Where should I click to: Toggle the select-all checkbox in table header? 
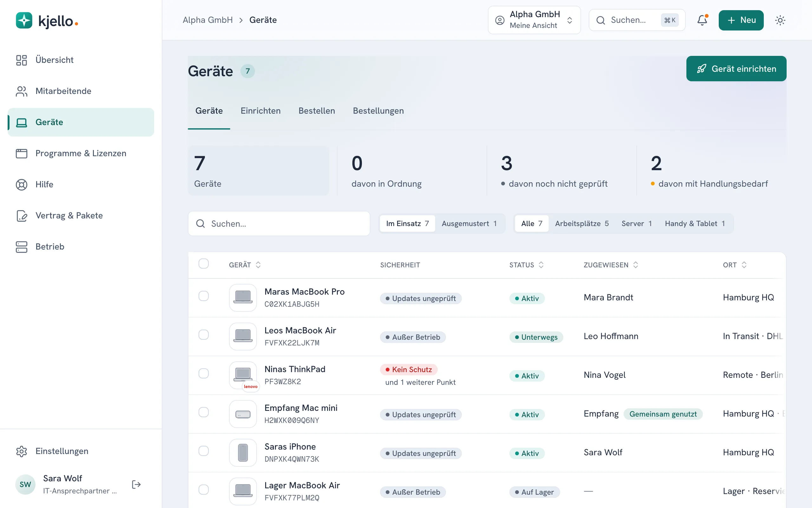204,264
